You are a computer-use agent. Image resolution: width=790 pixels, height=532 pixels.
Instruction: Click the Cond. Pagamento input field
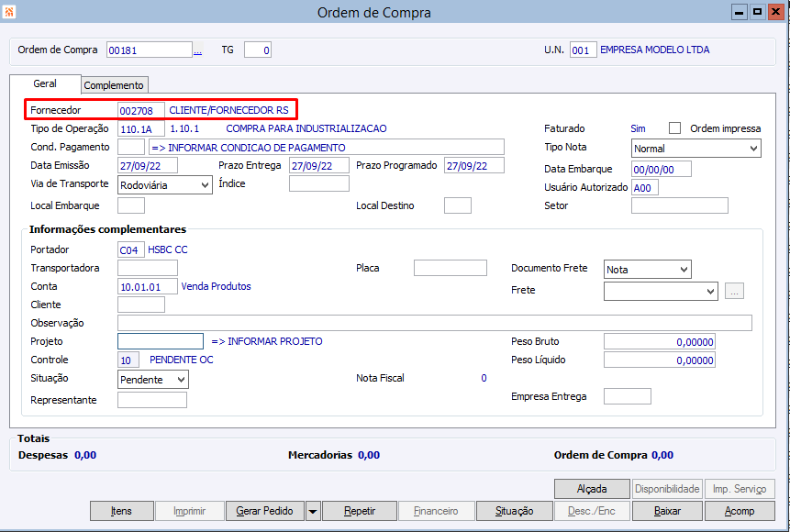coord(131,147)
